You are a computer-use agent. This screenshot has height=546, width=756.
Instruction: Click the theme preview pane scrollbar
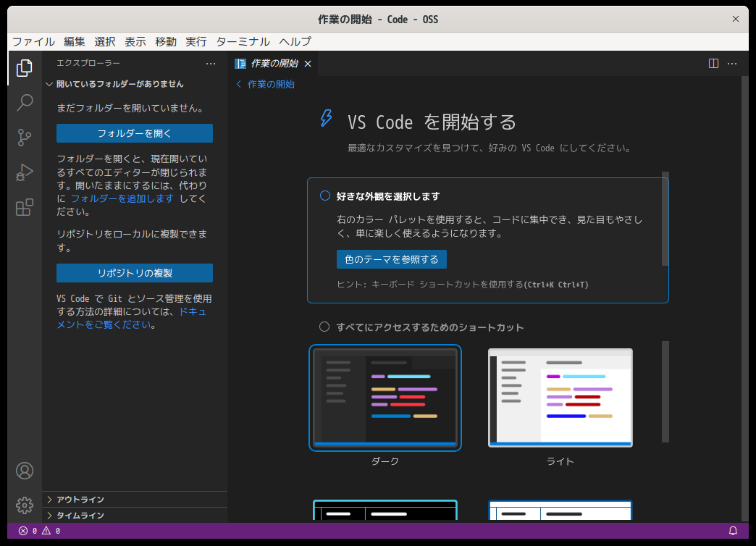click(665, 392)
